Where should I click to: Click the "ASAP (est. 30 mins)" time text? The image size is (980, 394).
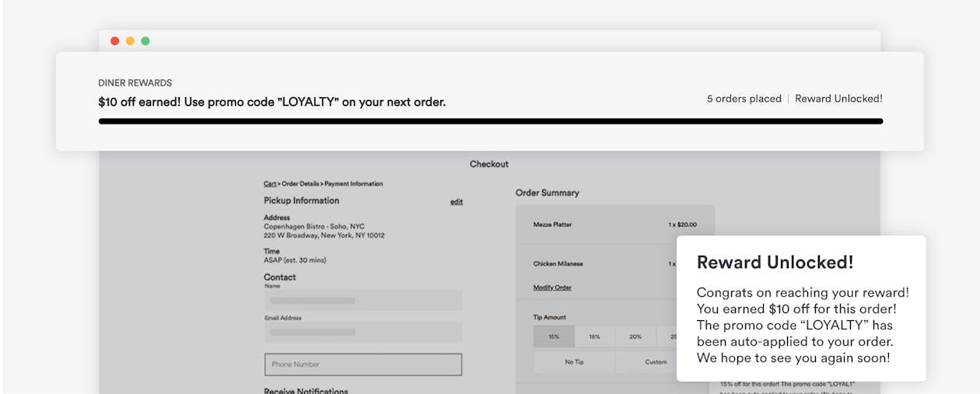tap(293, 260)
